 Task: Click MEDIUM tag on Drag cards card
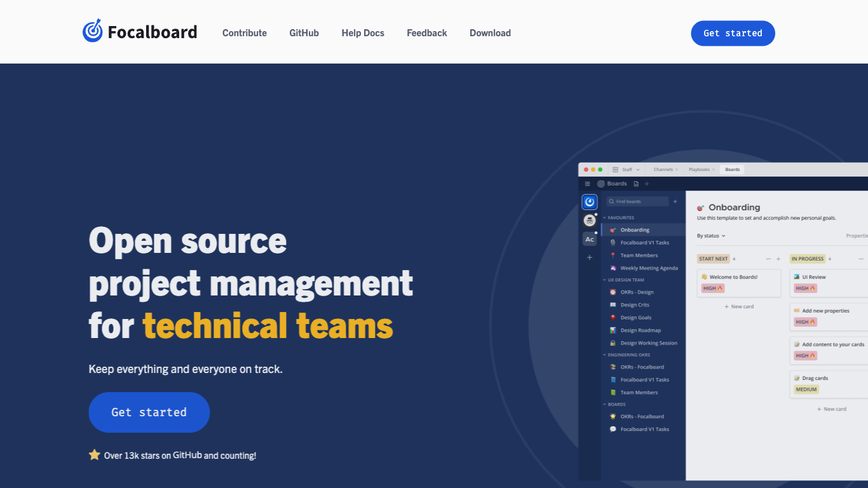tap(806, 390)
